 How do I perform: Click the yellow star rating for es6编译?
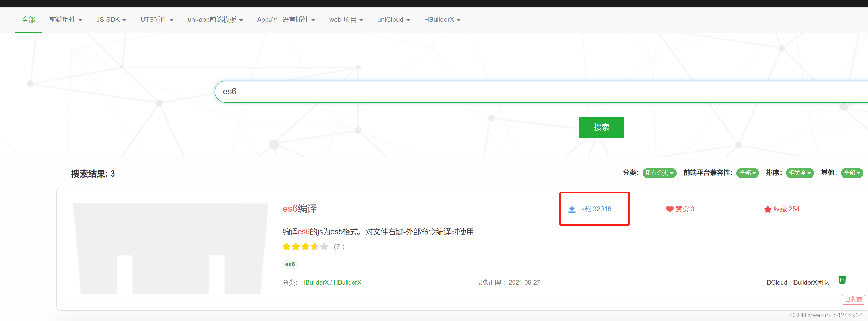click(305, 247)
